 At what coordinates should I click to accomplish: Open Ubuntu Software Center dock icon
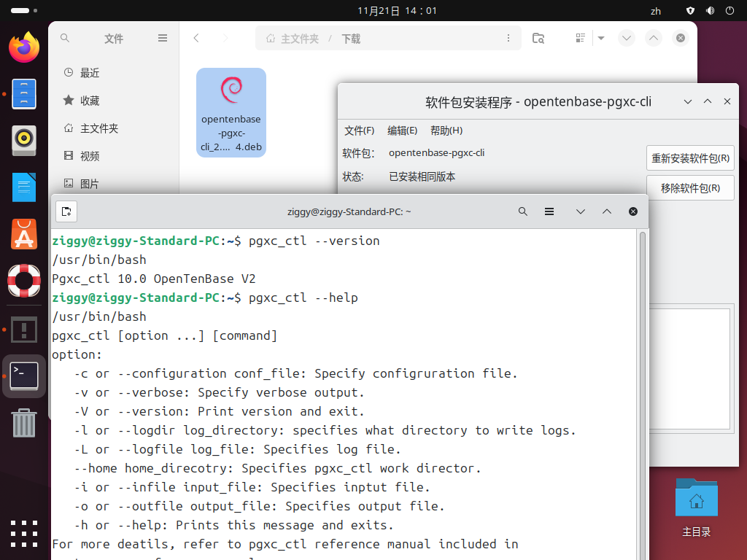tap(24, 234)
